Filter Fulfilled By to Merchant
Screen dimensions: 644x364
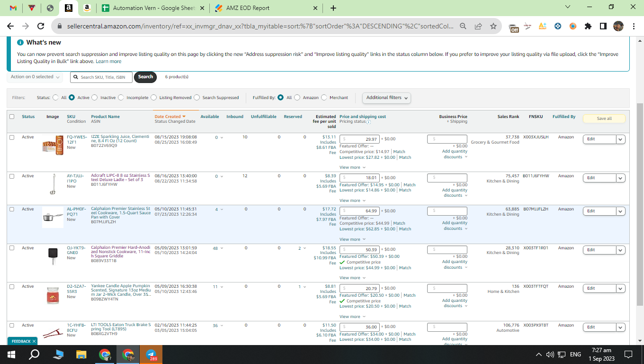(x=324, y=98)
